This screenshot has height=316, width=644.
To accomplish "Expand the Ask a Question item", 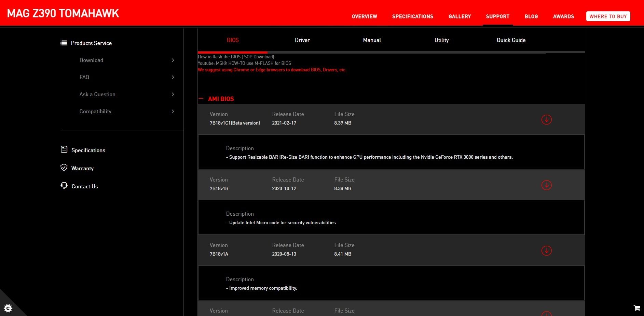I will (x=173, y=95).
